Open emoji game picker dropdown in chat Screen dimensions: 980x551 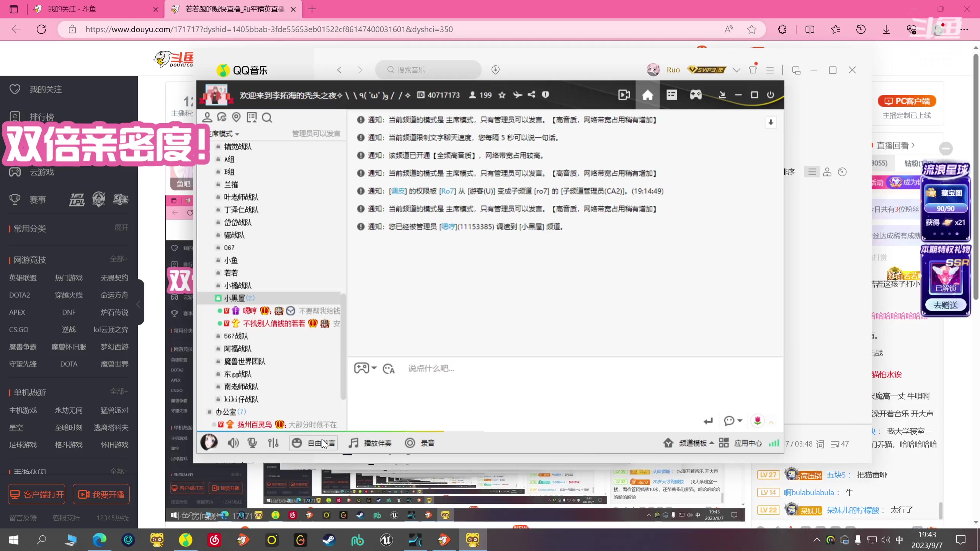tap(365, 368)
